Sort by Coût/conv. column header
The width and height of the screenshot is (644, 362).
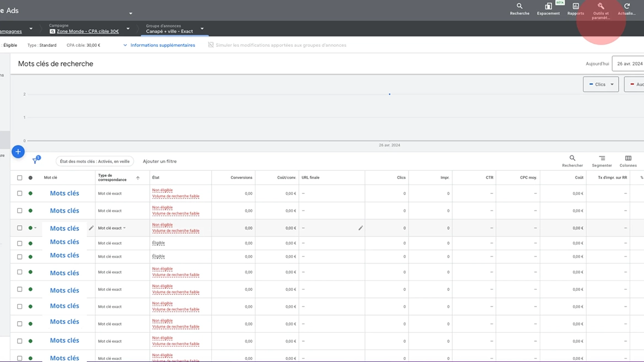coord(287,178)
